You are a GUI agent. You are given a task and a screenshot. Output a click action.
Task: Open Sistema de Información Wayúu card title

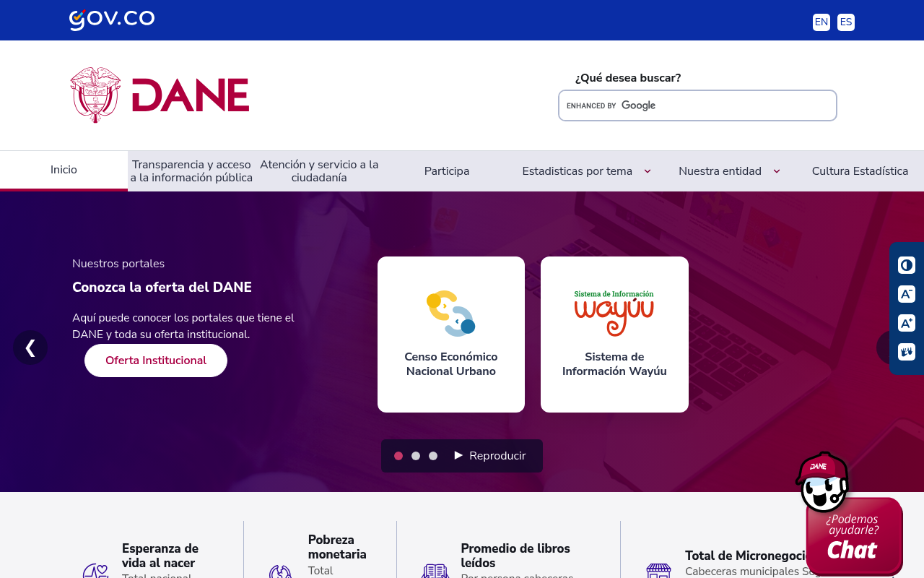point(614,364)
